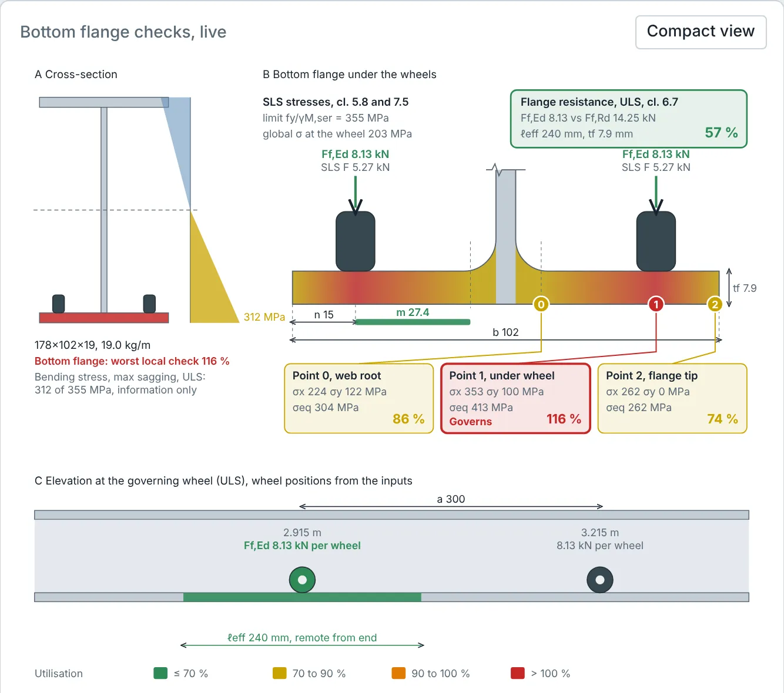Click the green ℓeff segment on the beam elevation
The image size is (784, 693).
coord(302,597)
